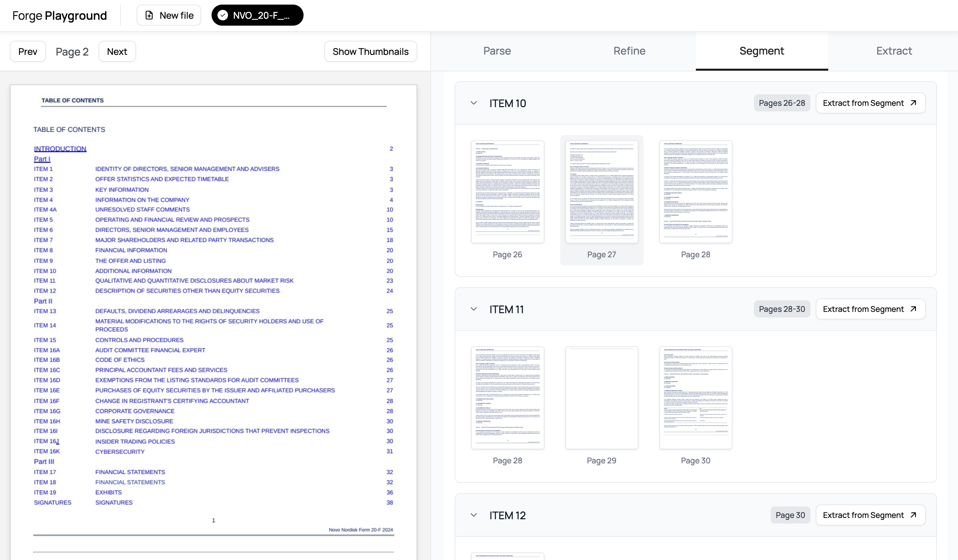This screenshot has width=958, height=560.
Task: Open Page 30 thumbnail under ITEM 11
Action: click(x=695, y=398)
